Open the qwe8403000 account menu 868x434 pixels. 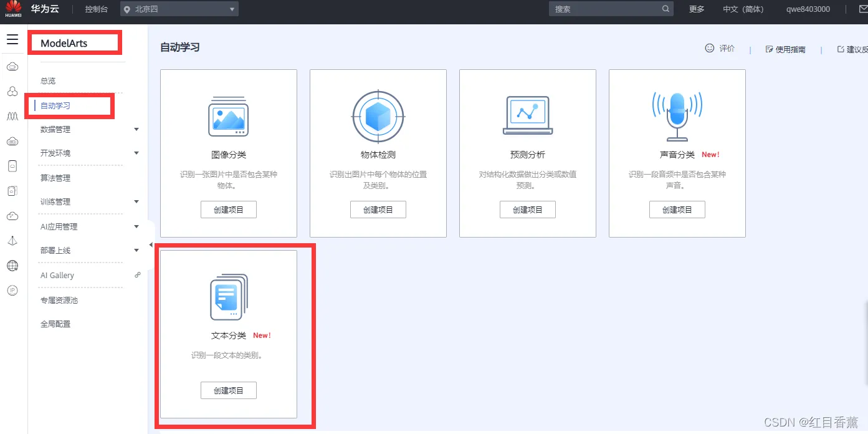pos(808,9)
